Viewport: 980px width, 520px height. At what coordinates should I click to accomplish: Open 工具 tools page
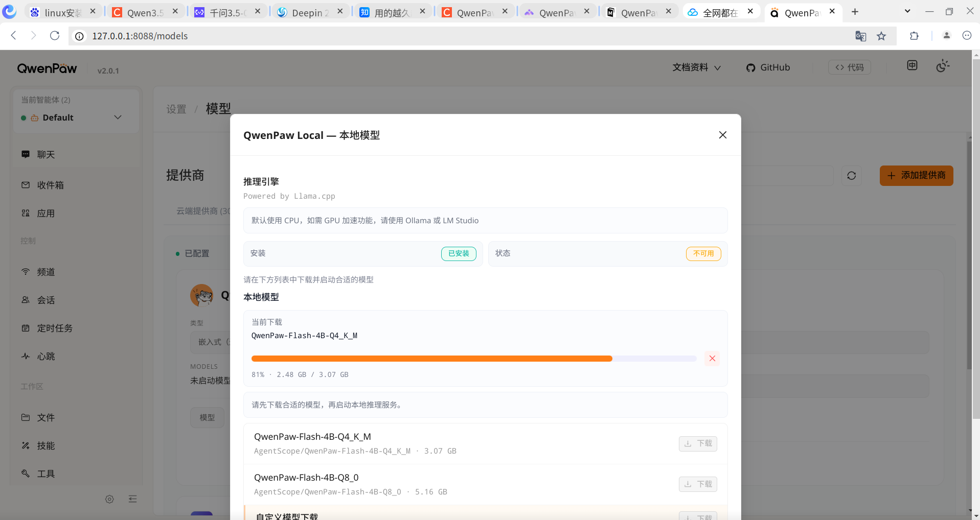(x=77, y=474)
